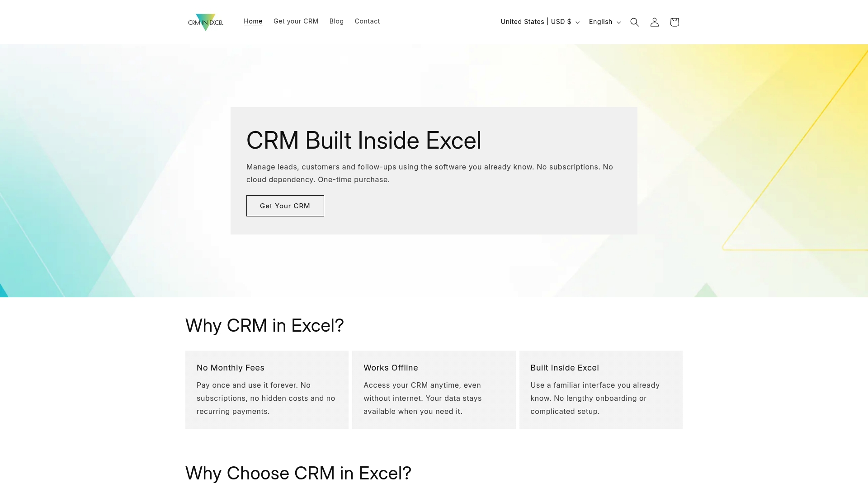Image resolution: width=868 pixels, height=488 pixels.
Task: Go to the Home menu item
Action: click(253, 21)
